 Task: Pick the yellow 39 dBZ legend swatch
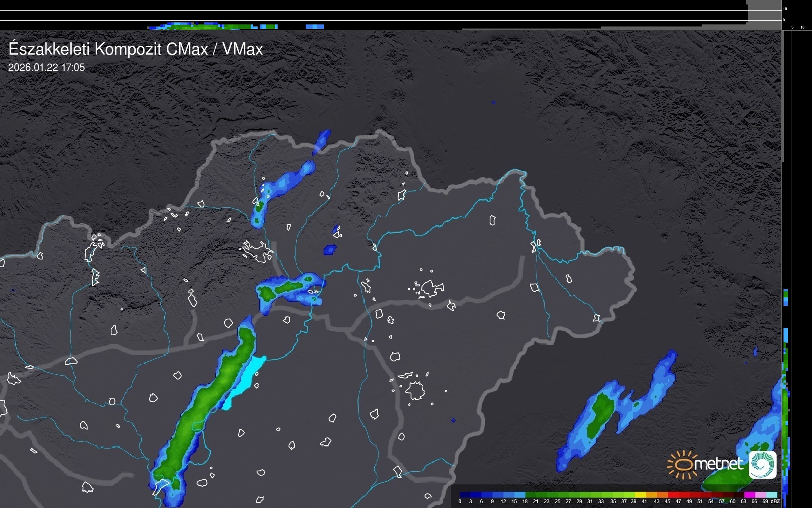(640, 495)
